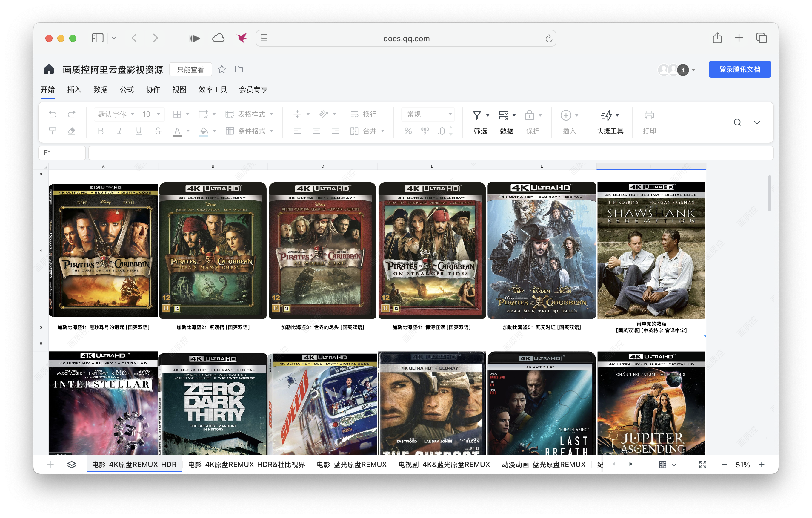Open the 视图 menu tab
Image resolution: width=812 pixels, height=518 pixels.
click(179, 89)
